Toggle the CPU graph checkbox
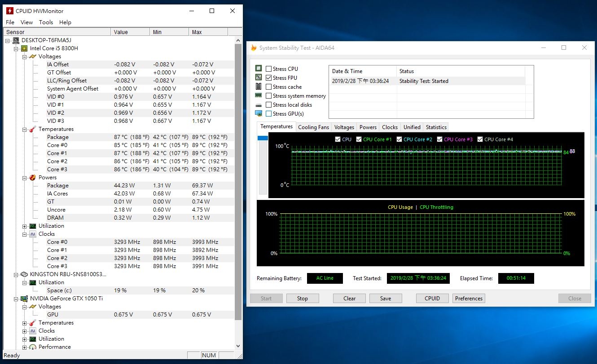 [338, 139]
